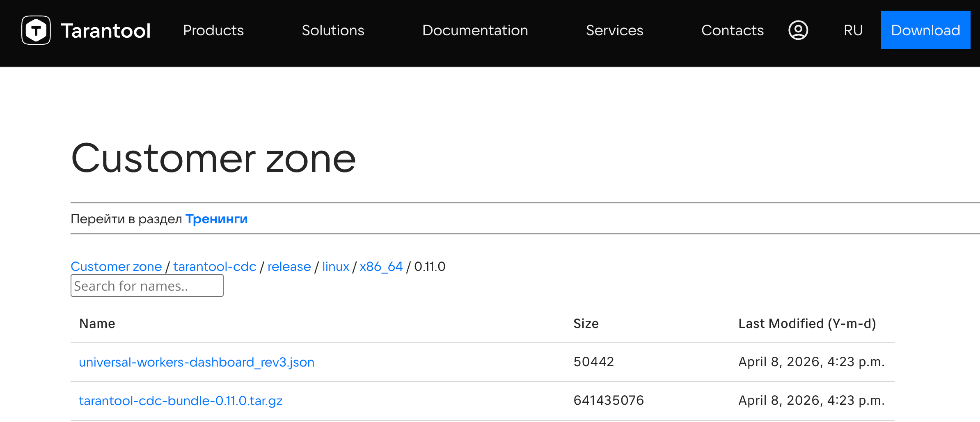Click the Last Modified (Y-m-d) header

pyautogui.click(x=807, y=323)
